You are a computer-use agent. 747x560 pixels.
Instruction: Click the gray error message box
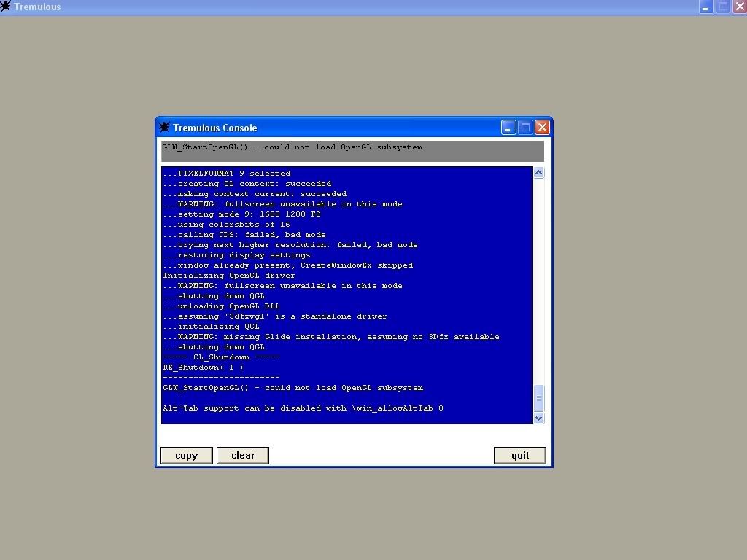[352, 152]
